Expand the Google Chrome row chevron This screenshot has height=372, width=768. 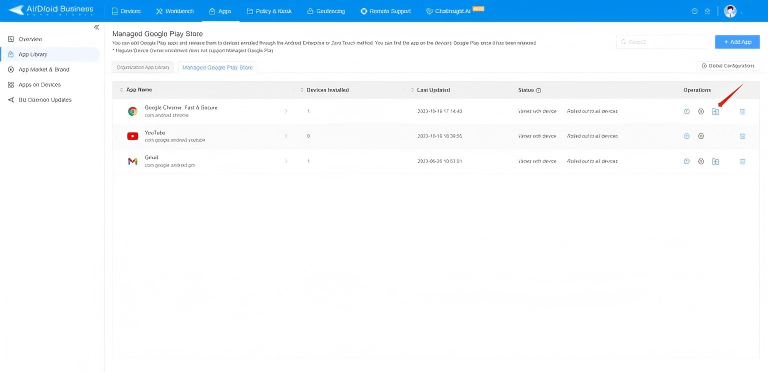coord(286,111)
